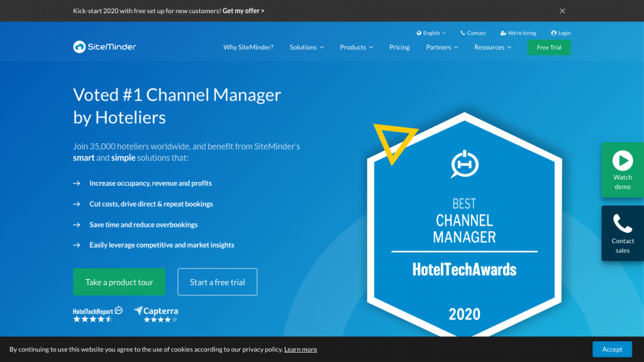The height and width of the screenshot is (362, 644).
Task: Expand the Partners menu
Action: (x=442, y=47)
